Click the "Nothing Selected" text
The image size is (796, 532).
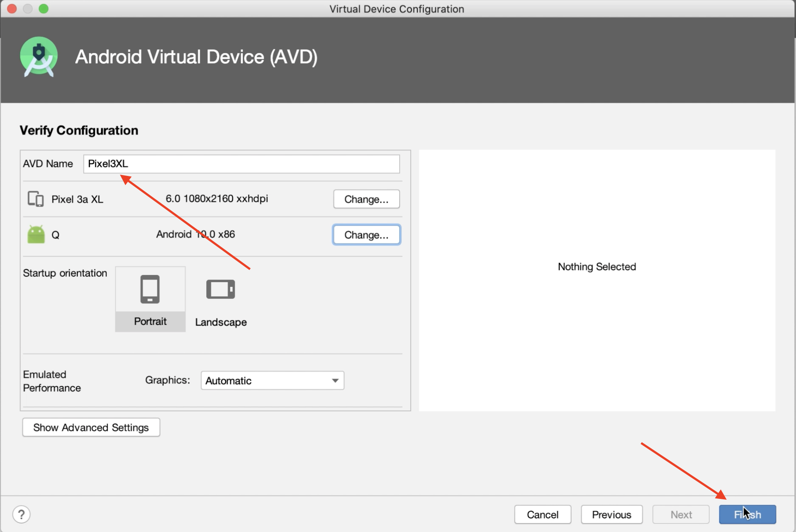597,267
